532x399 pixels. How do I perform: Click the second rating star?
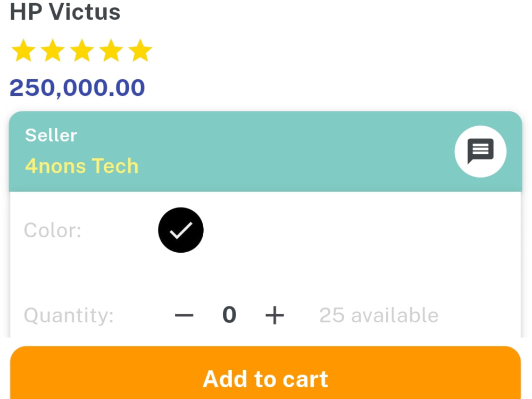tap(53, 50)
